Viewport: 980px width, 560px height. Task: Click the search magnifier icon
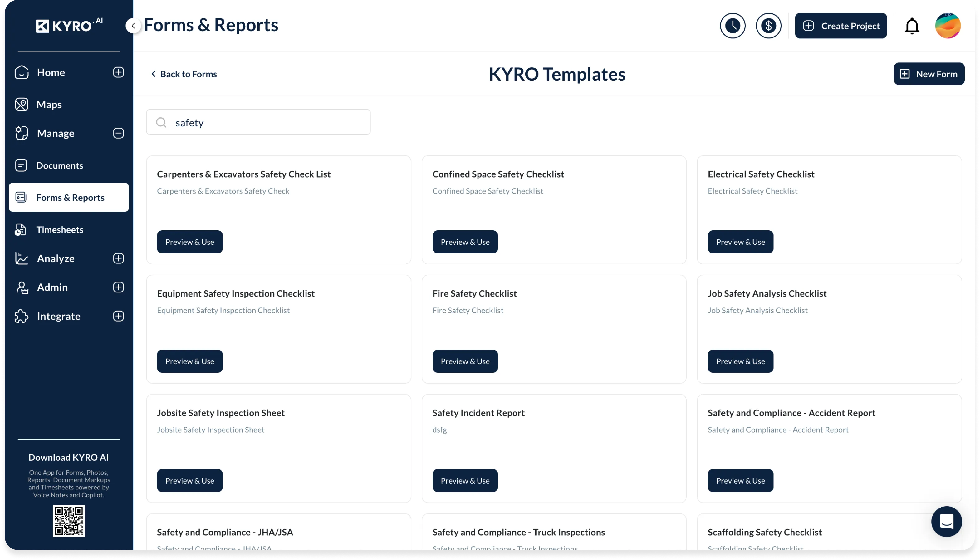pyautogui.click(x=161, y=122)
